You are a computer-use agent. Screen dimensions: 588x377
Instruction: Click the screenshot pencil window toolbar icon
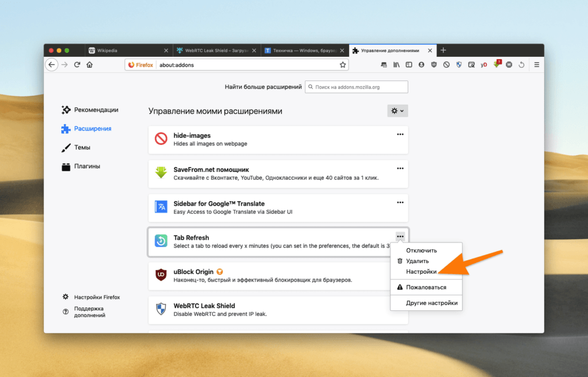pyautogui.click(x=471, y=64)
